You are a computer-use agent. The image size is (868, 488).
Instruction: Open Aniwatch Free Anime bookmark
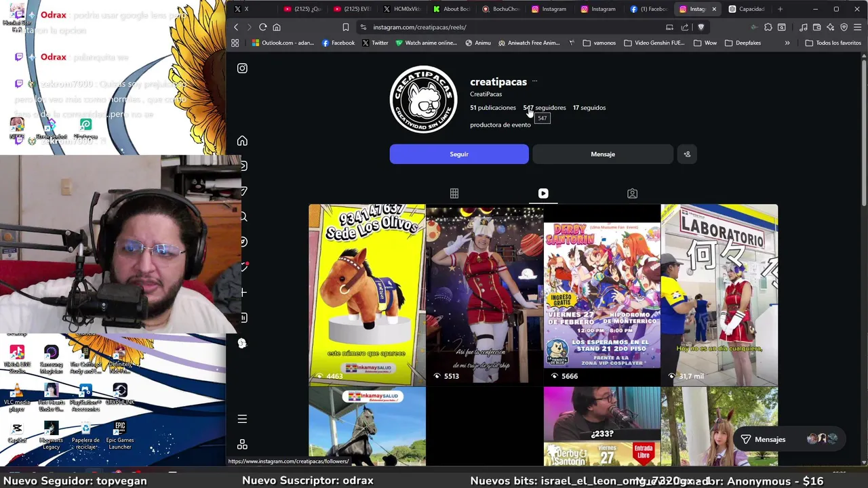coord(528,43)
